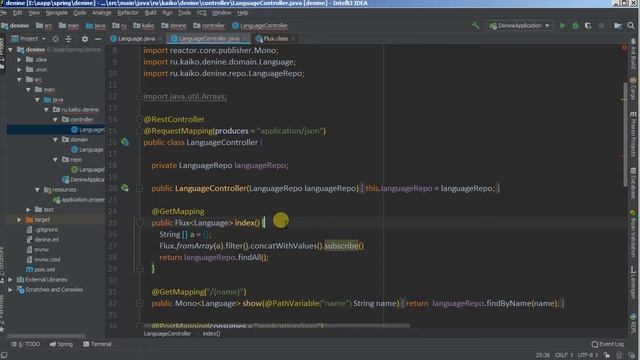Viewport: 640px width, 360px height.
Task: Collapse the controller package node
Action: [56, 120]
